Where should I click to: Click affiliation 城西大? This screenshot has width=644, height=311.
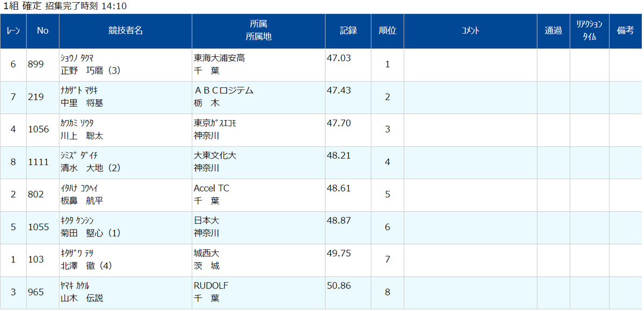pos(207,253)
